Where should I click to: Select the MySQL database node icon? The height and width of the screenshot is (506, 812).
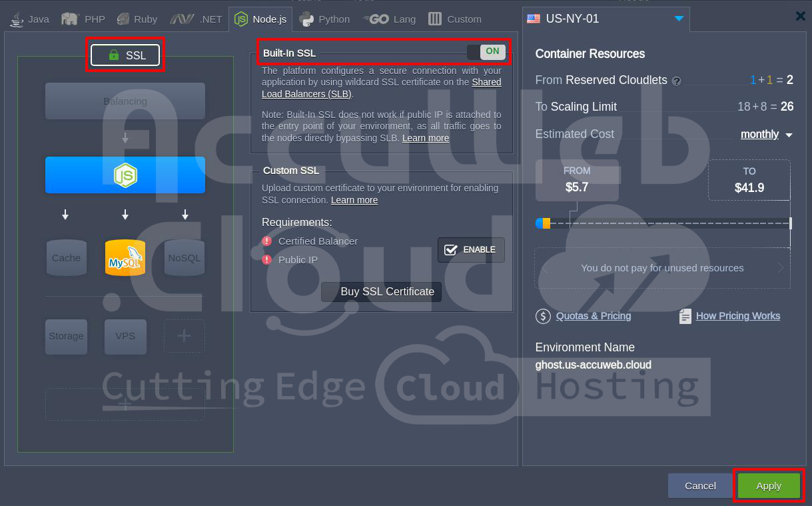tap(125, 258)
